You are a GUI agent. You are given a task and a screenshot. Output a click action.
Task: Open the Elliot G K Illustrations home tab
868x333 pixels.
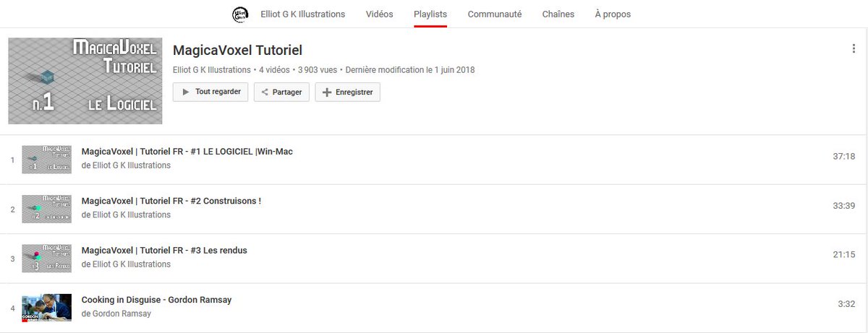pos(302,14)
